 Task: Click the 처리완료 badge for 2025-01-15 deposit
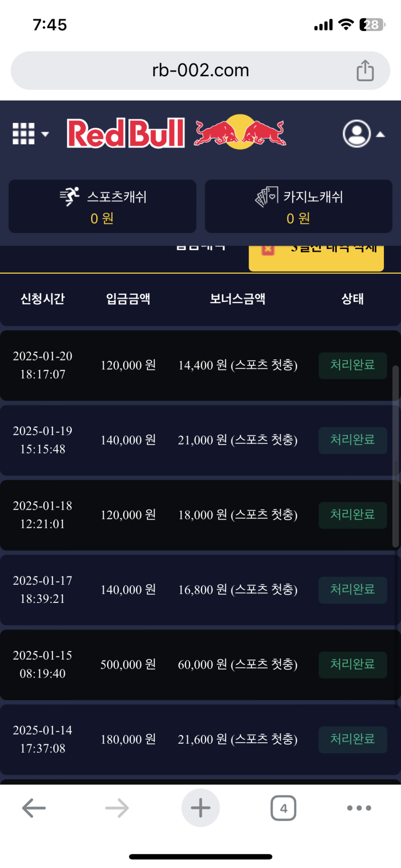click(x=352, y=665)
